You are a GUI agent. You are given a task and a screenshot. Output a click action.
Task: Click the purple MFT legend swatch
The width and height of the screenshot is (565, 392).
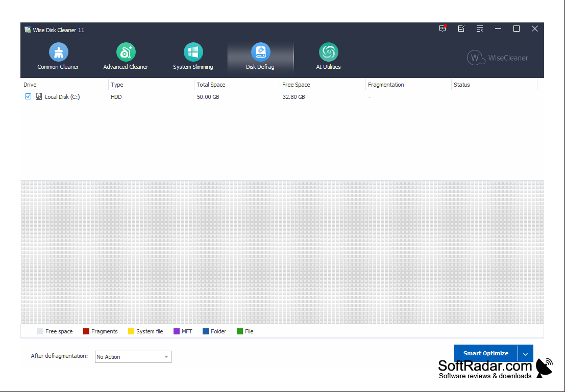pos(177,331)
